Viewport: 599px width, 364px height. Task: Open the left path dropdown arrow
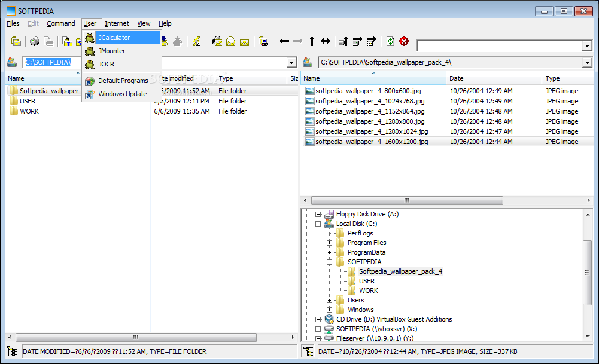(291, 63)
